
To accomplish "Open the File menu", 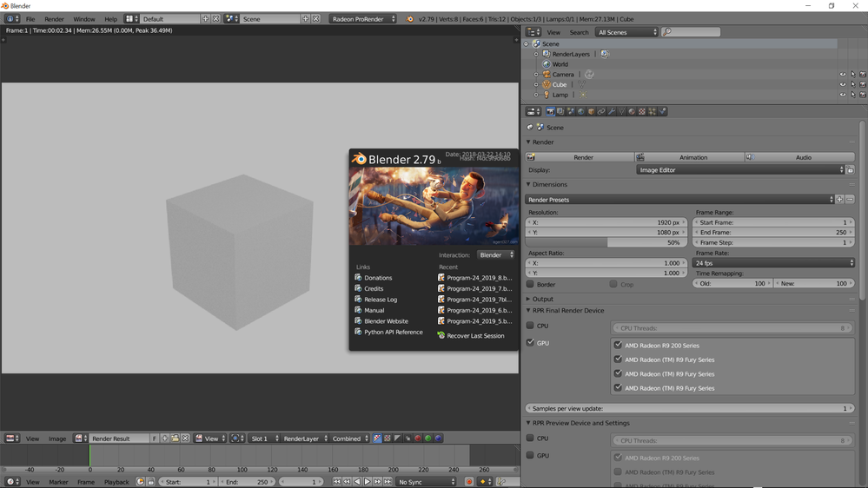I will (x=30, y=19).
